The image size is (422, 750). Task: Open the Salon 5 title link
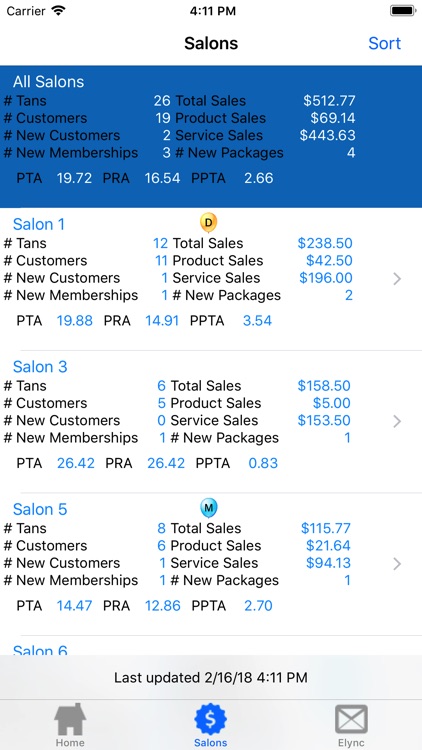40,509
